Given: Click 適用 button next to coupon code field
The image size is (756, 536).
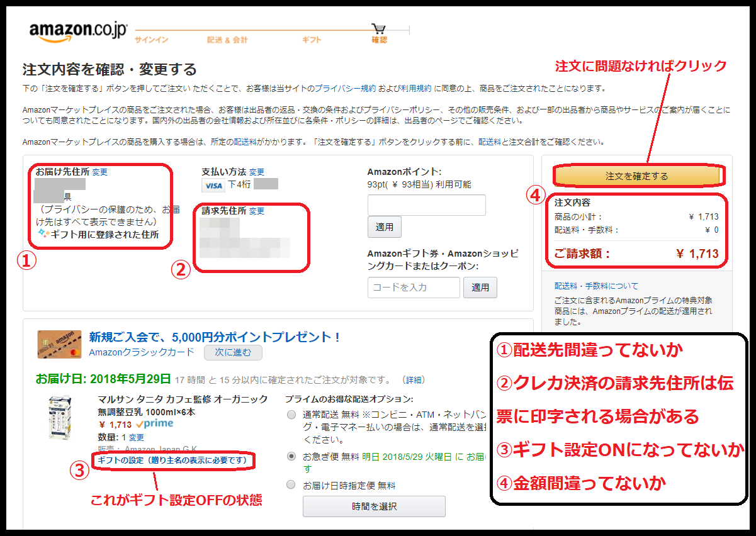Looking at the screenshot, I should (x=480, y=288).
